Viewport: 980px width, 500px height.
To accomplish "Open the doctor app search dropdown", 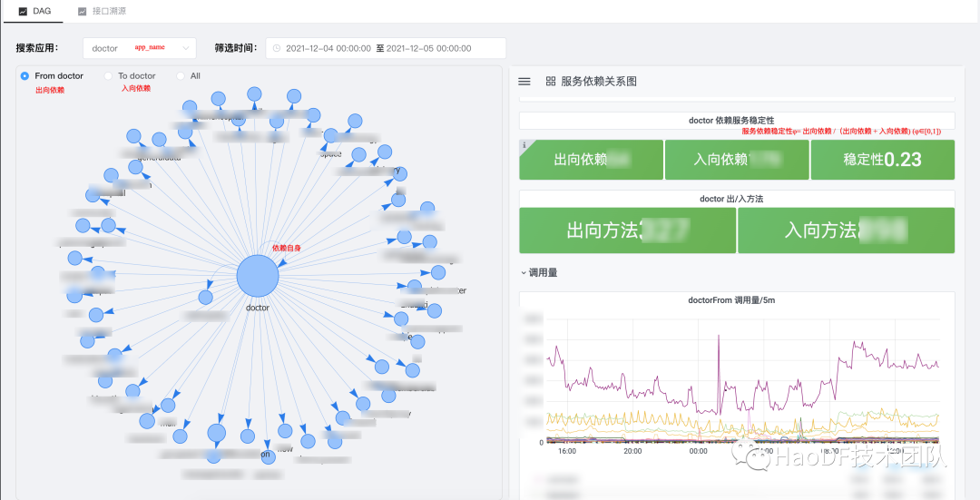I will (x=140, y=48).
